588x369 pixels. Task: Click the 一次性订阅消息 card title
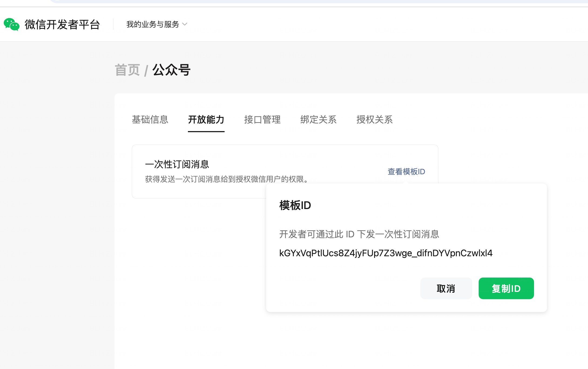177,164
